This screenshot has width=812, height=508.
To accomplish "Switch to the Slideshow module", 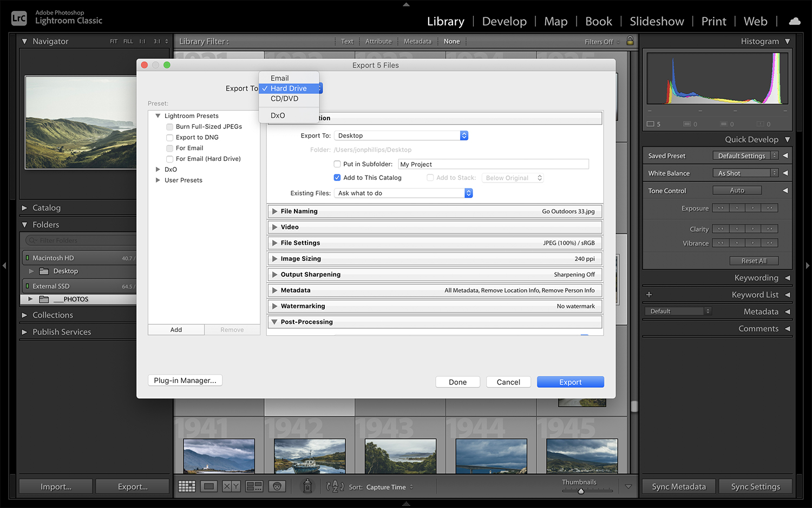I will tap(657, 21).
